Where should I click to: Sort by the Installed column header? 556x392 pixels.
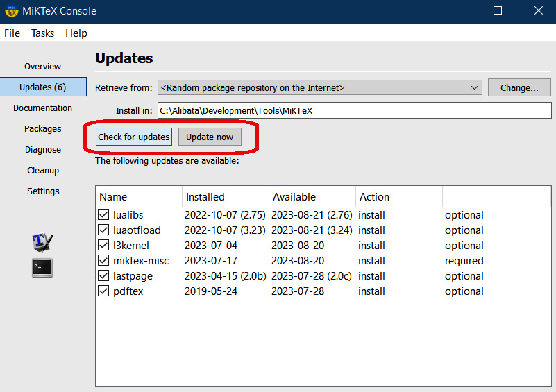(x=226, y=197)
